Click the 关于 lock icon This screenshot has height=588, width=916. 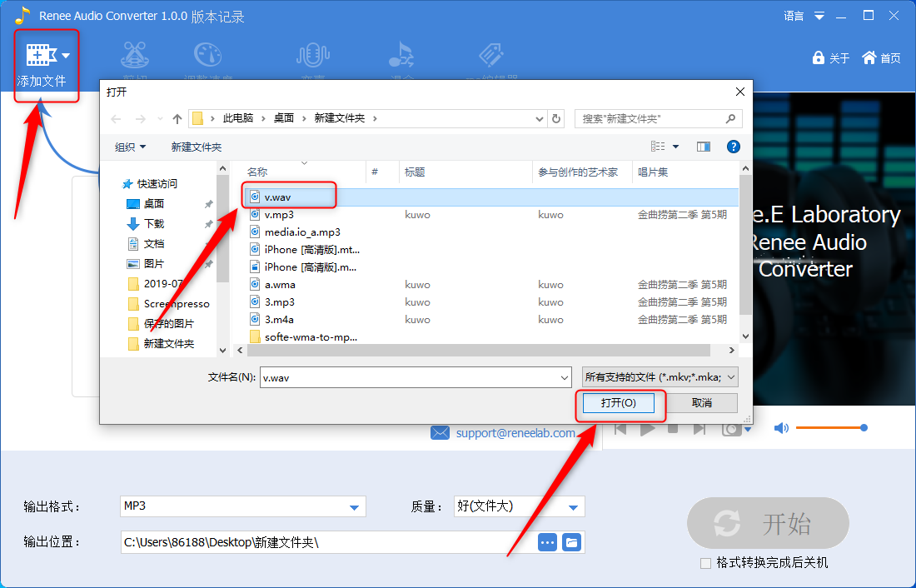coord(819,57)
